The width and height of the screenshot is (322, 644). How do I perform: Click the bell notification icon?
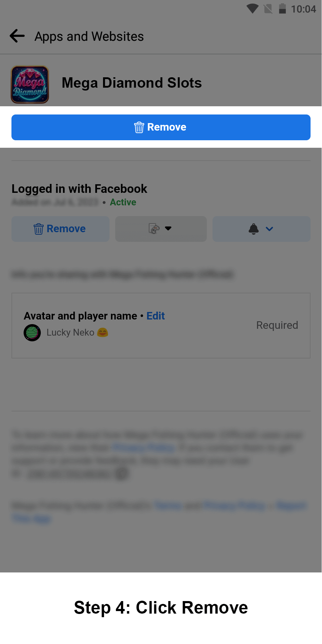tap(254, 229)
